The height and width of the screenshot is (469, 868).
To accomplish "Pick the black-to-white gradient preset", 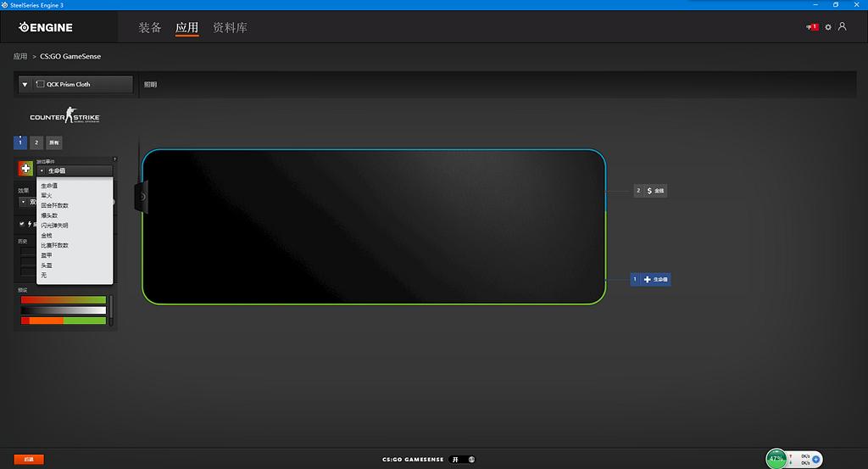I will click(63, 310).
